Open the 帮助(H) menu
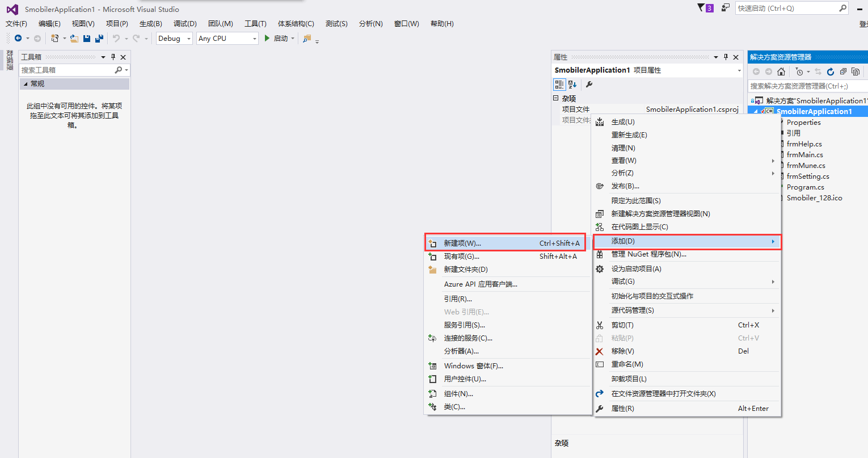Viewport: 868px width, 458px height. pyautogui.click(x=442, y=24)
